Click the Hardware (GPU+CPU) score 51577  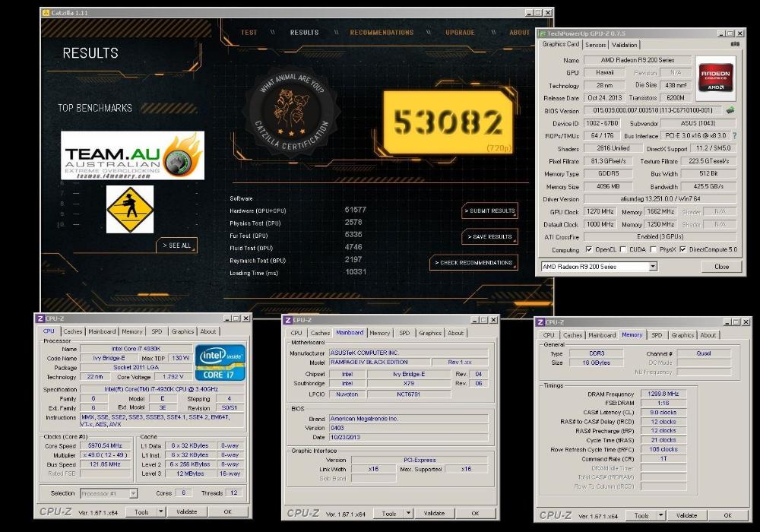click(355, 210)
